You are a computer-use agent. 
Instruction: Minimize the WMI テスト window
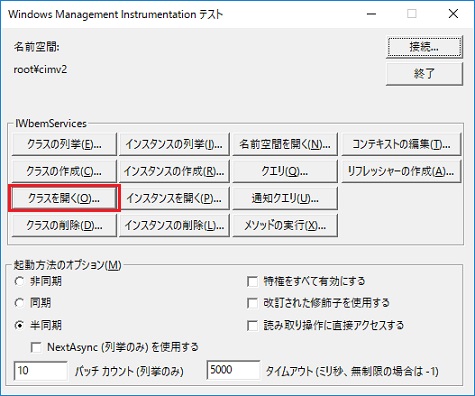(x=371, y=14)
